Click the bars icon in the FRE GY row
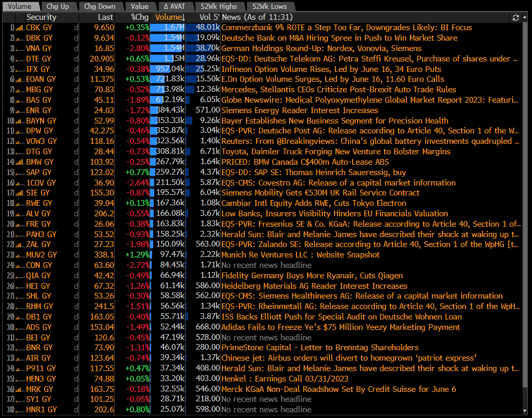The height and width of the screenshot is (418, 532). point(20,224)
